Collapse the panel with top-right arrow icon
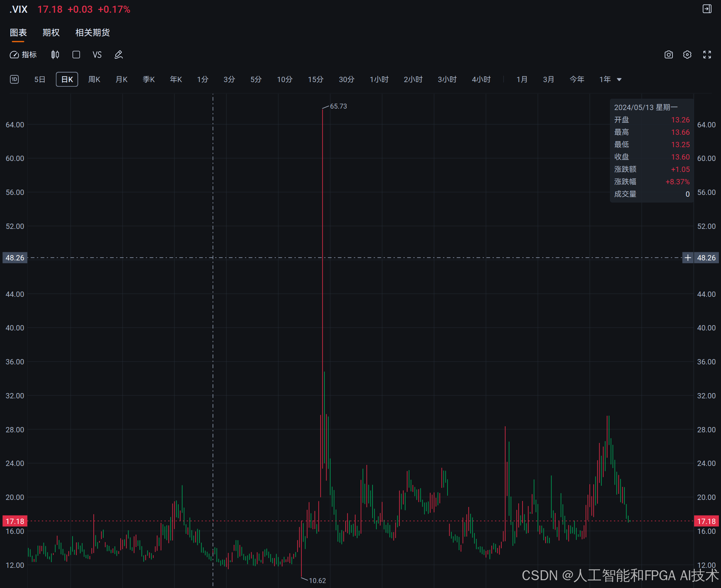721x588 pixels. [x=707, y=9]
